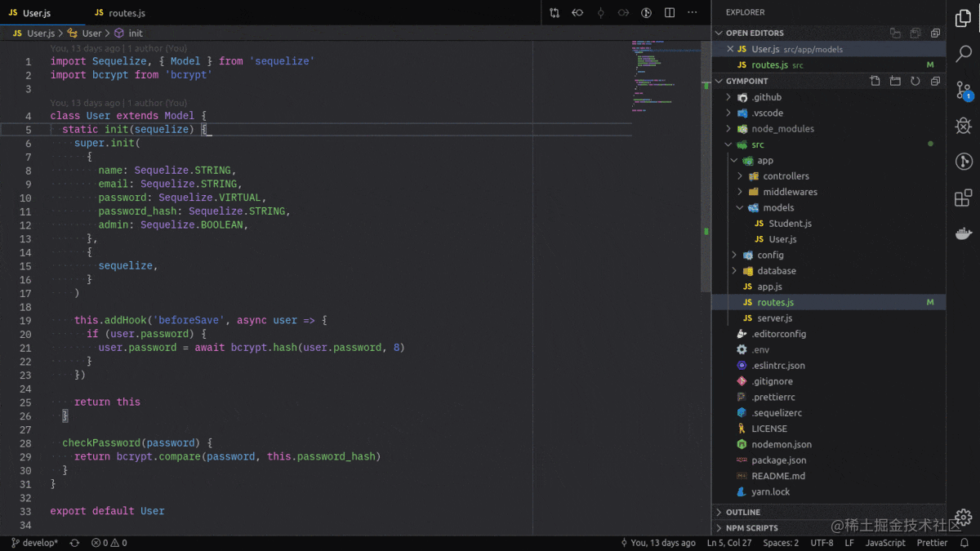Open the Extensions view
Image resolution: width=980 pixels, height=551 pixels.
click(x=964, y=198)
